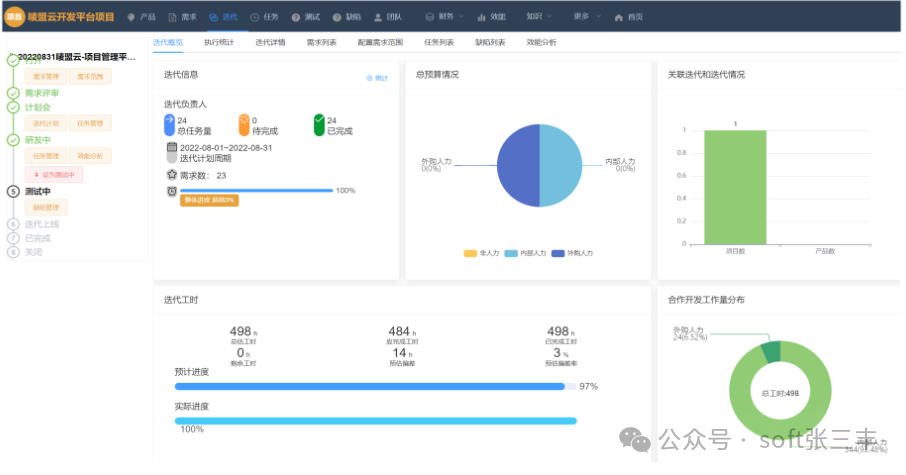Open 效能 from the top navigation
Viewport: 906px width, 475px height.
click(x=491, y=18)
